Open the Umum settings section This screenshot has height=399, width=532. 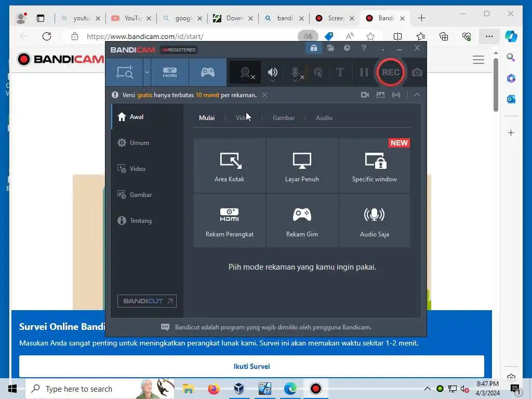147,143
